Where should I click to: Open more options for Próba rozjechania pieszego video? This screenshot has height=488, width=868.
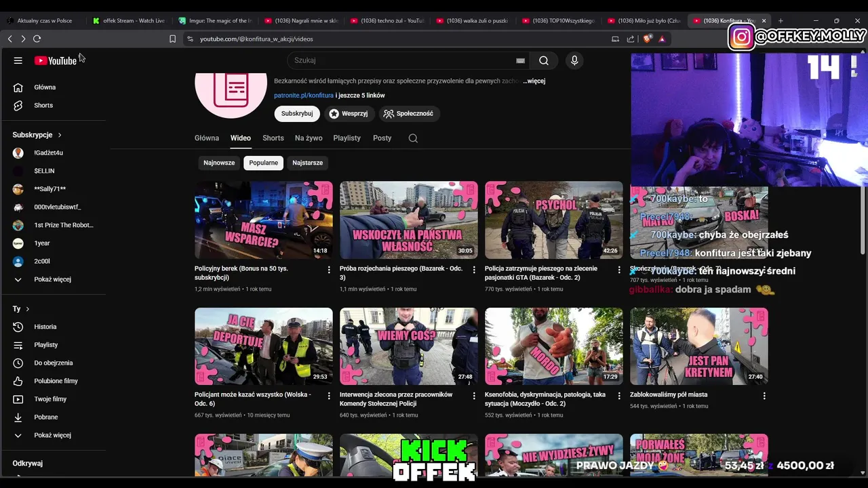click(474, 270)
